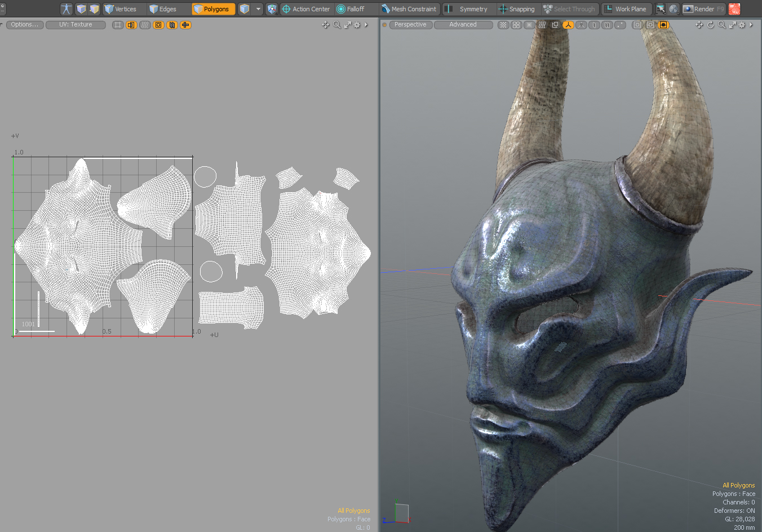
Task: Toggle the four-circles display icon in 3D view
Action: pyautogui.click(x=516, y=25)
